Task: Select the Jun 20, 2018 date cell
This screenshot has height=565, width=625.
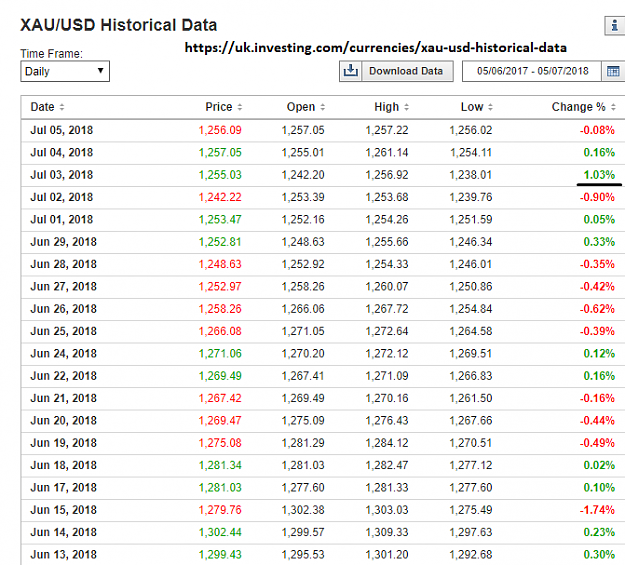Action: (x=63, y=421)
